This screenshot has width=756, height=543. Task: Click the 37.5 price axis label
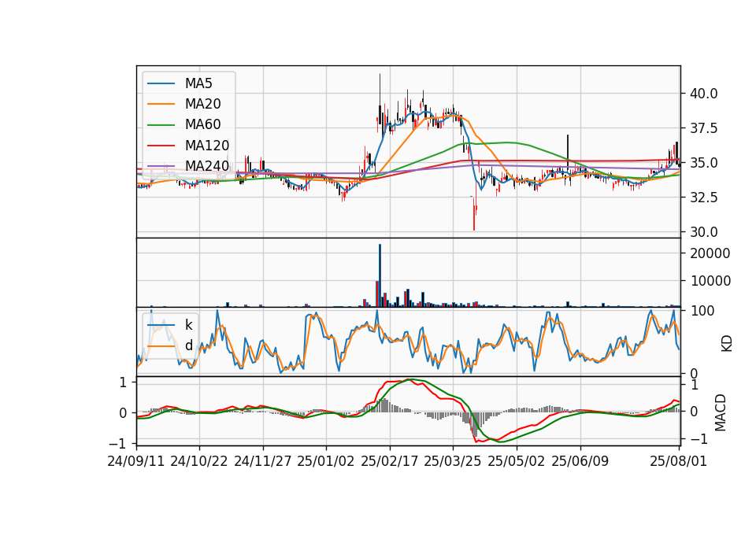coord(703,128)
